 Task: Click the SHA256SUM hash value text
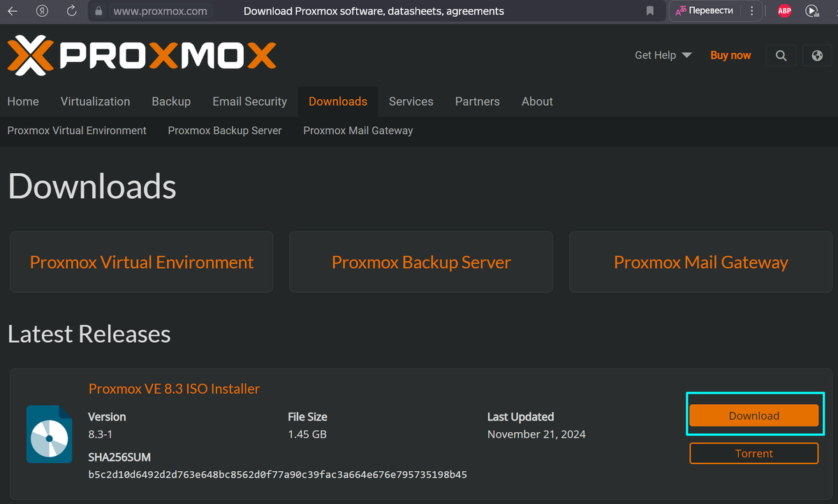click(277, 475)
